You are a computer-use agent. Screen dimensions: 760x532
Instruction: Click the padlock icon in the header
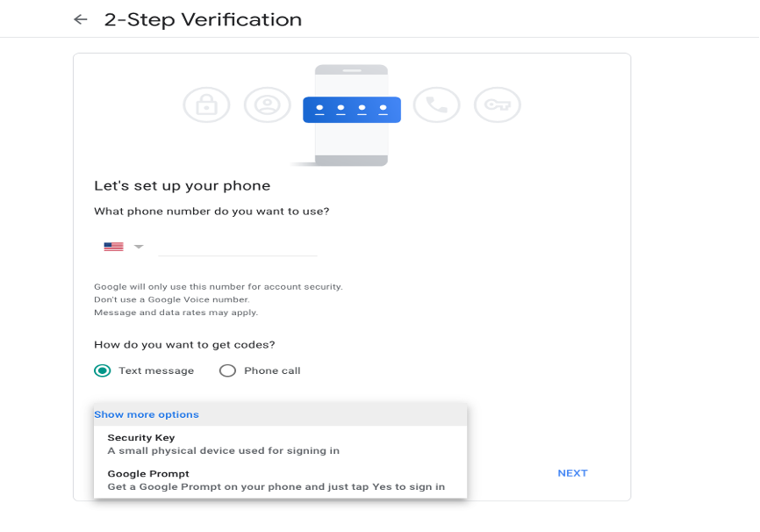206,105
